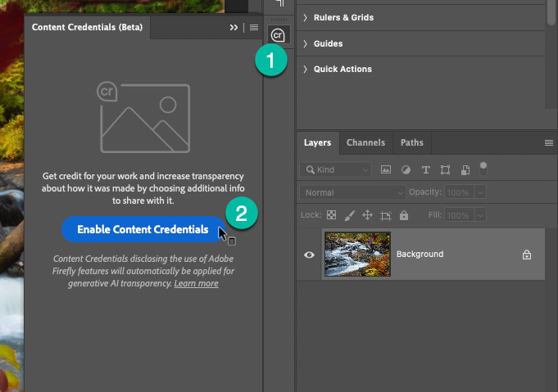Select the Content Credentials (Beta) tab

click(87, 27)
